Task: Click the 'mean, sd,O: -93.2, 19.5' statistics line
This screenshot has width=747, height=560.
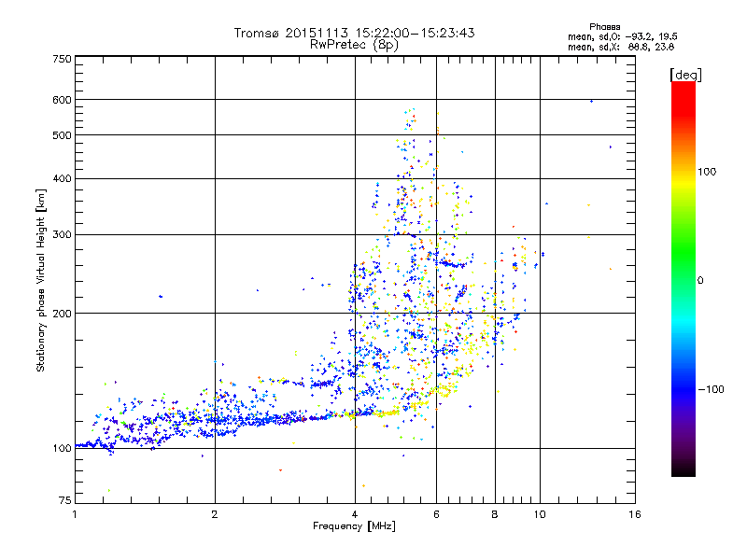Action: 622,36
